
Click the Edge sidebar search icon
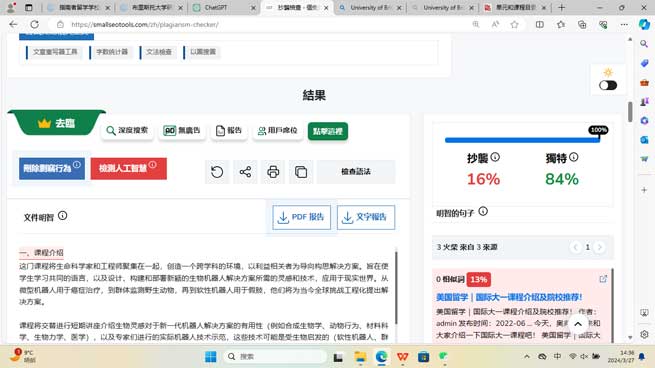[644, 43]
